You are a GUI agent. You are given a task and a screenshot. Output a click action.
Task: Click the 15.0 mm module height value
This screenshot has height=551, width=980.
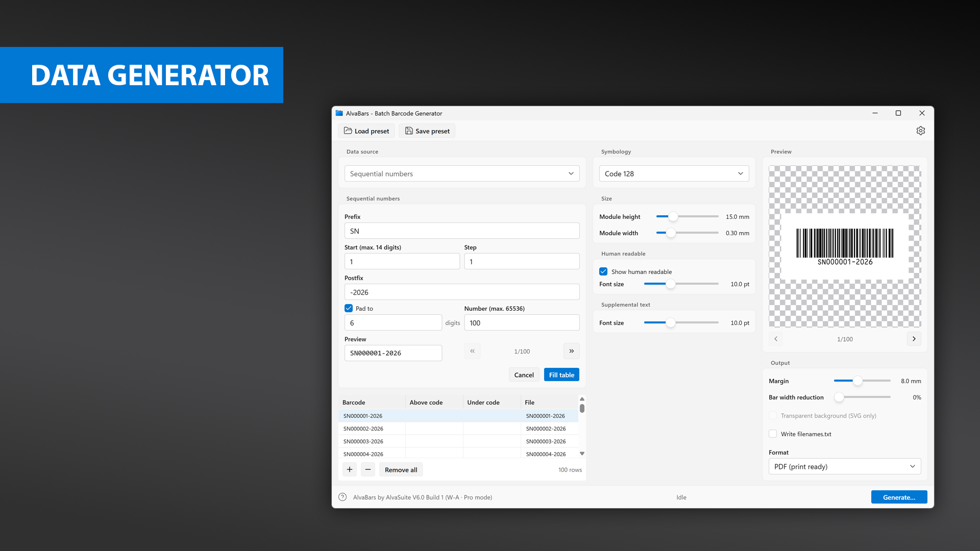(x=738, y=217)
